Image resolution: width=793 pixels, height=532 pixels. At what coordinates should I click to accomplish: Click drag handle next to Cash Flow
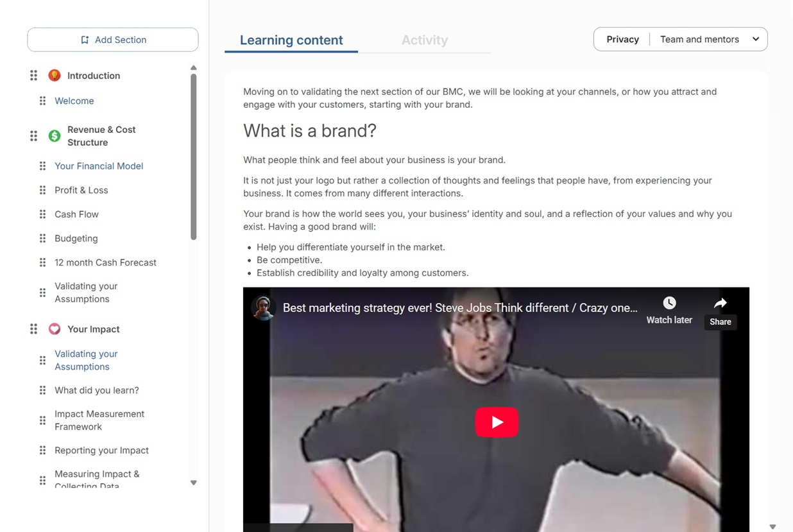42,214
